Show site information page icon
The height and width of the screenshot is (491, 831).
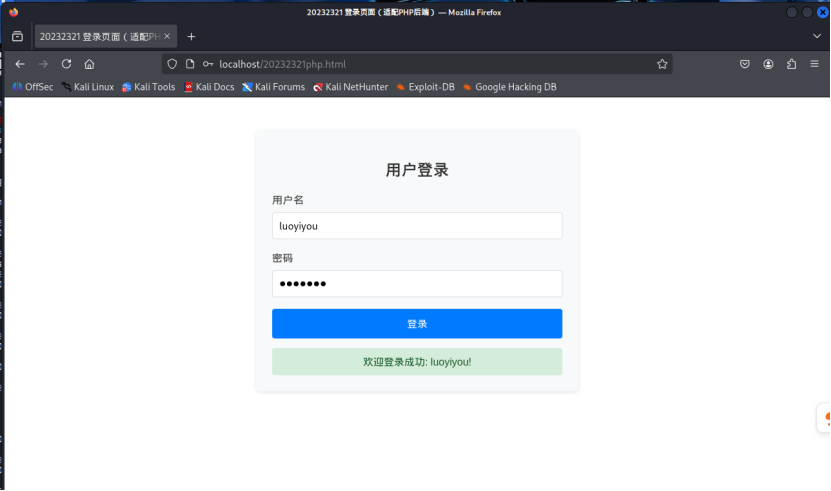[190, 64]
